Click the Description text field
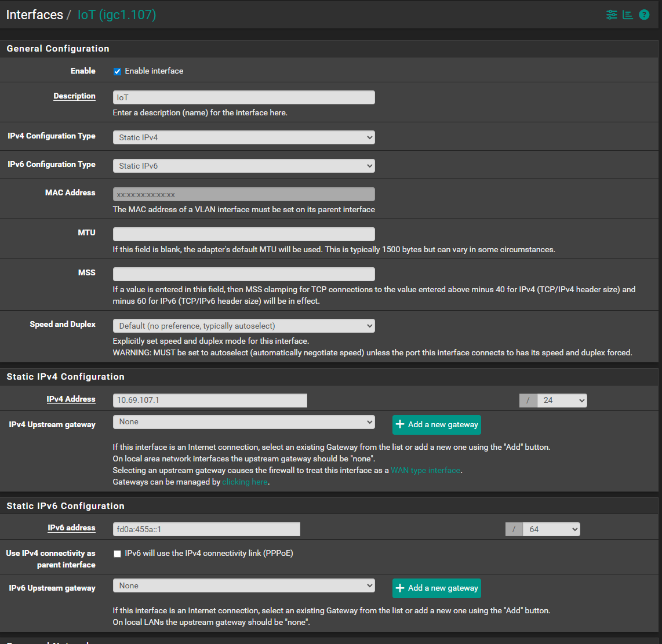The width and height of the screenshot is (662, 644). (x=243, y=97)
